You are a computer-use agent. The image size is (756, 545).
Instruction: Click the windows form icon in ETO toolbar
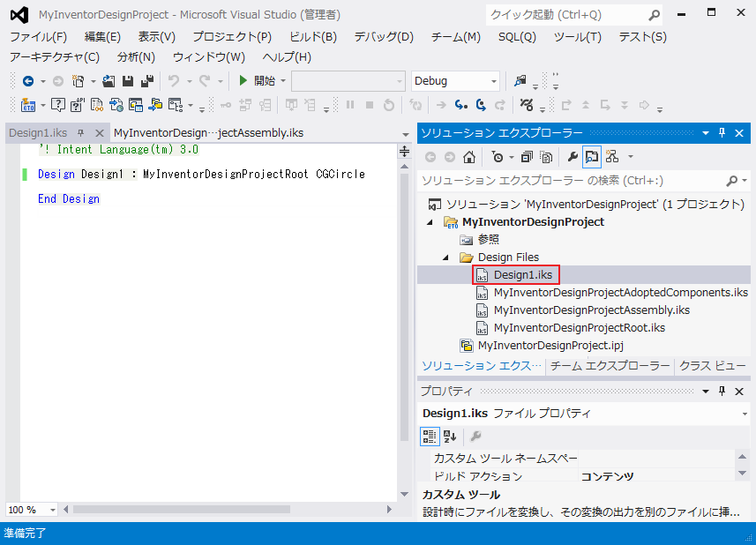coord(136,105)
